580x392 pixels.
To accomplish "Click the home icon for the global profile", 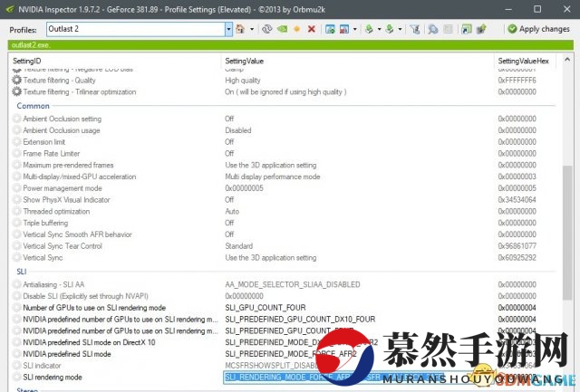I will (240, 29).
